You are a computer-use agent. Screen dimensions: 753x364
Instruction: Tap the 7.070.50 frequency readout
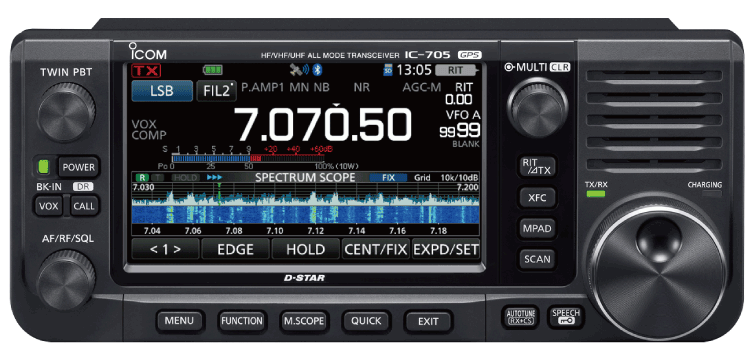click(322, 124)
